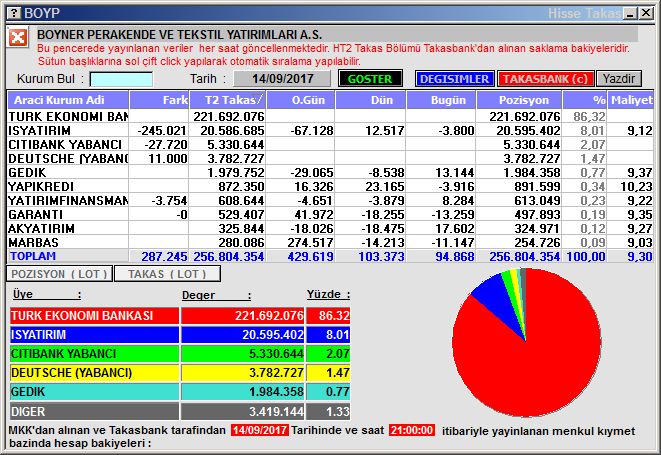
Task: Select YAPIKREDI row name in table
Action: click(41, 186)
